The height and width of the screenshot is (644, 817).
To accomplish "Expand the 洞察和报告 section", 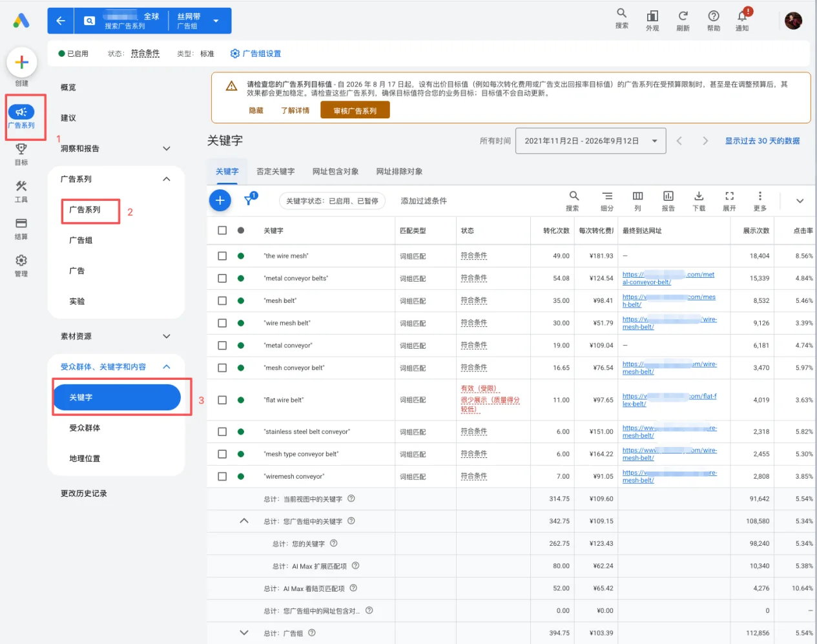I will click(167, 149).
